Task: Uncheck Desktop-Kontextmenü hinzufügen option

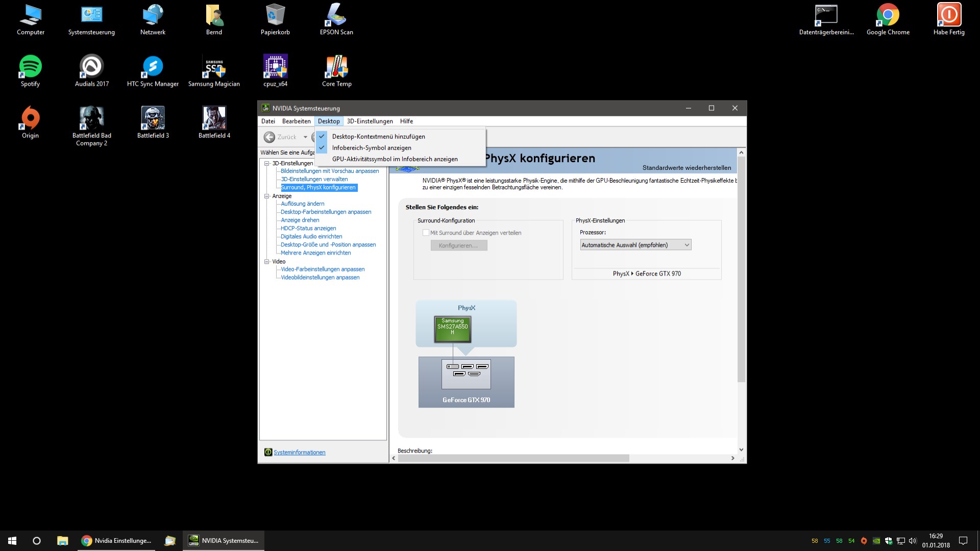Action: (378, 137)
